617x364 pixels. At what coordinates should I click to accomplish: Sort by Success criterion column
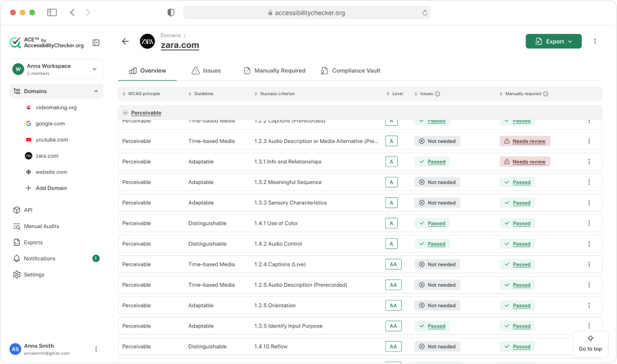[275, 94]
